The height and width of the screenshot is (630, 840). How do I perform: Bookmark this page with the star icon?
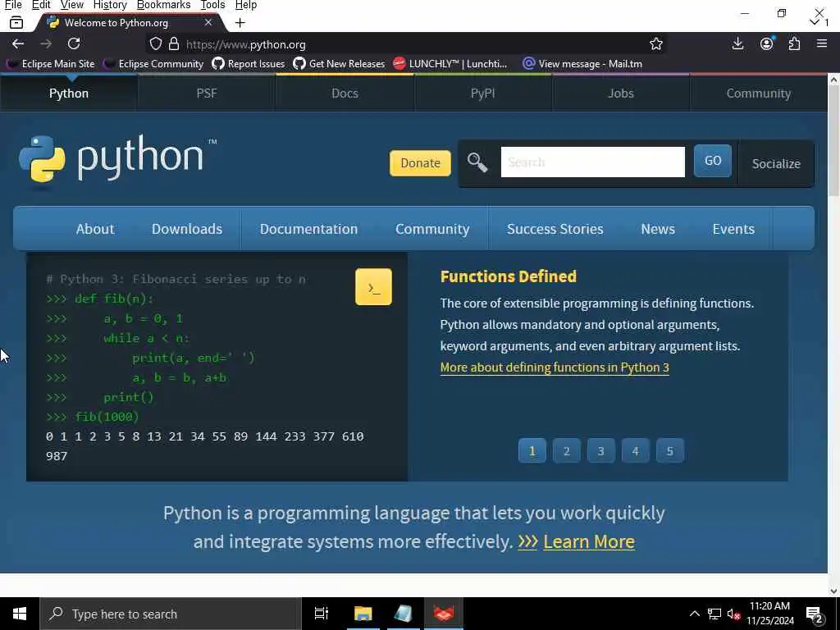[x=655, y=44]
